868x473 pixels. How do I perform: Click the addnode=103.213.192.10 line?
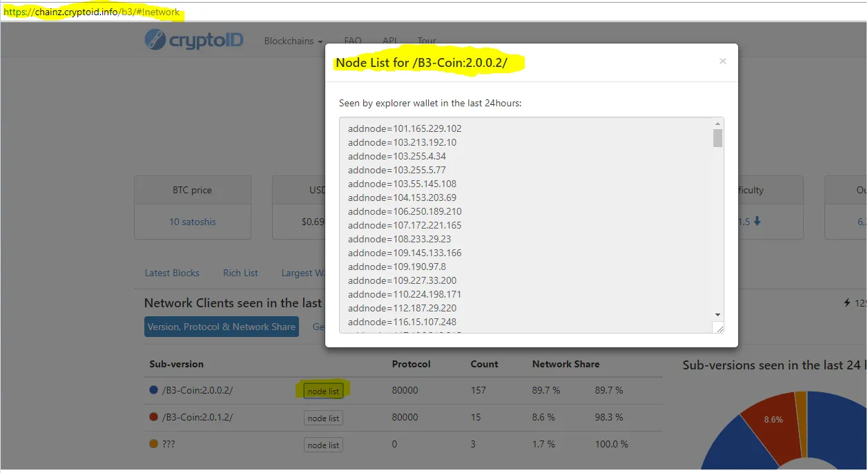click(402, 142)
